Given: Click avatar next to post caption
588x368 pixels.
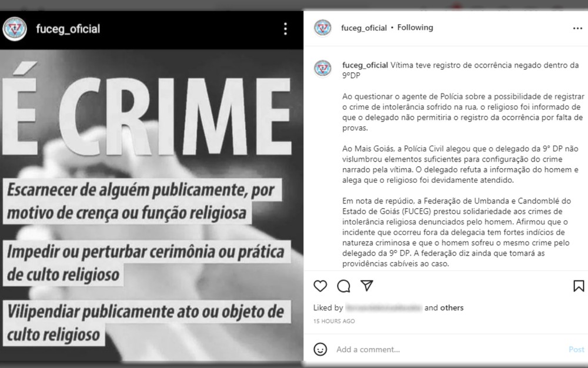Looking at the screenshot, I should (322, 69).
